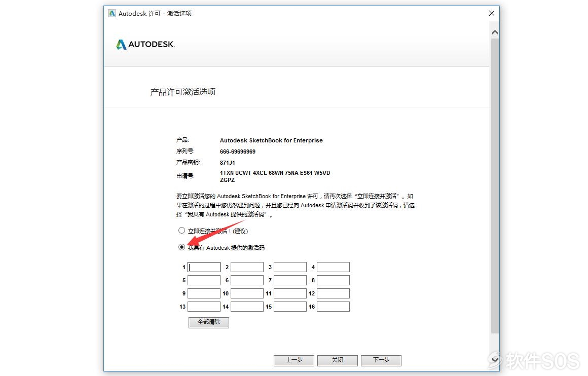Click activation code field 3
Viewport: 588px width, 376px height.
[x=290, y=267]
